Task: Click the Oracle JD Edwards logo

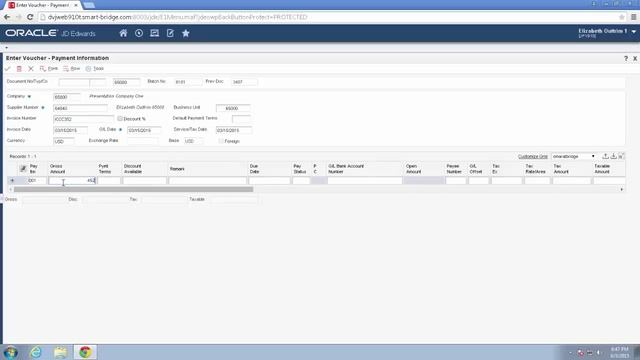Action: click(50, 33)
